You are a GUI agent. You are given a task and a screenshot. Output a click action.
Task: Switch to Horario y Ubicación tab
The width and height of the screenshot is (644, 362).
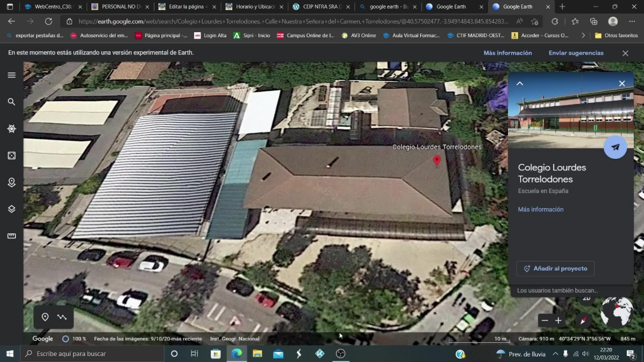[x=255, y=7]
